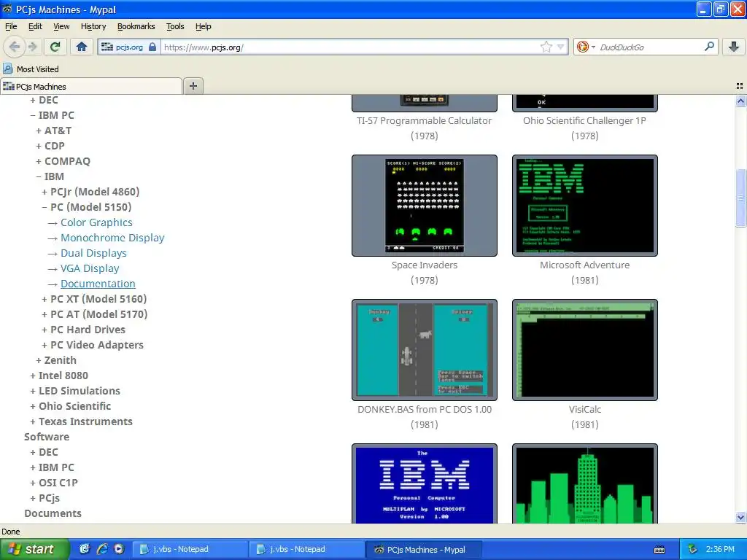Bookmark this page with the star icon
The width and height of the screenshot is (747, 560).
tap(546, 47)
